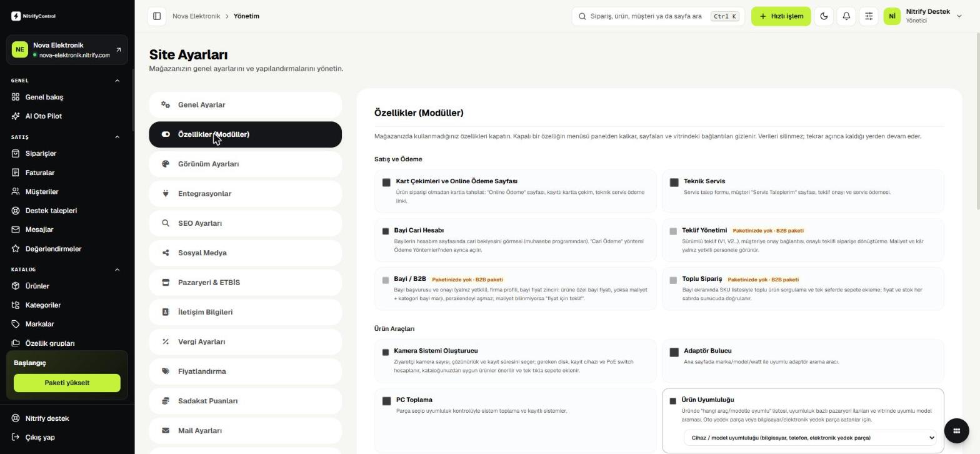Collapse the SATIŞ sidebar section
The height and width of the screenshot is (454, 980).
(117, 137)
